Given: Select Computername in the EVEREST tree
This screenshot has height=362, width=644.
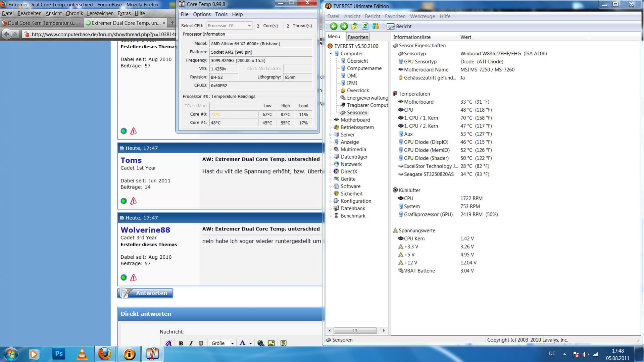Looking at the screenshot, I should click(x=364, y=68).
